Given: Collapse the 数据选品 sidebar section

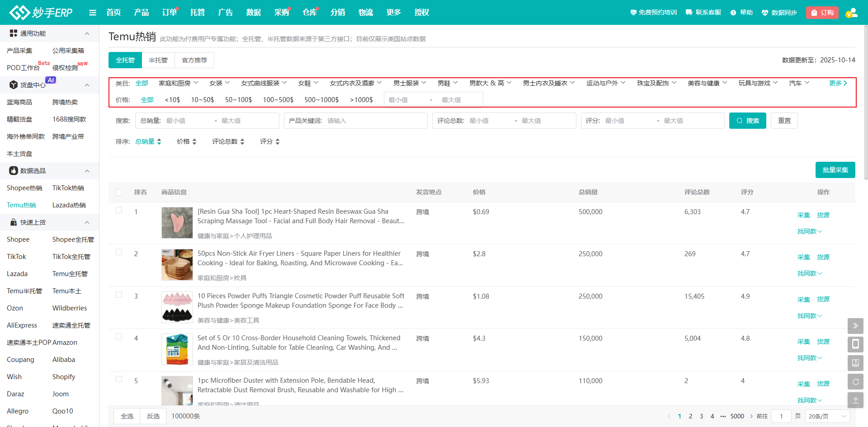Looking at the screenshot, I should 87,171.
